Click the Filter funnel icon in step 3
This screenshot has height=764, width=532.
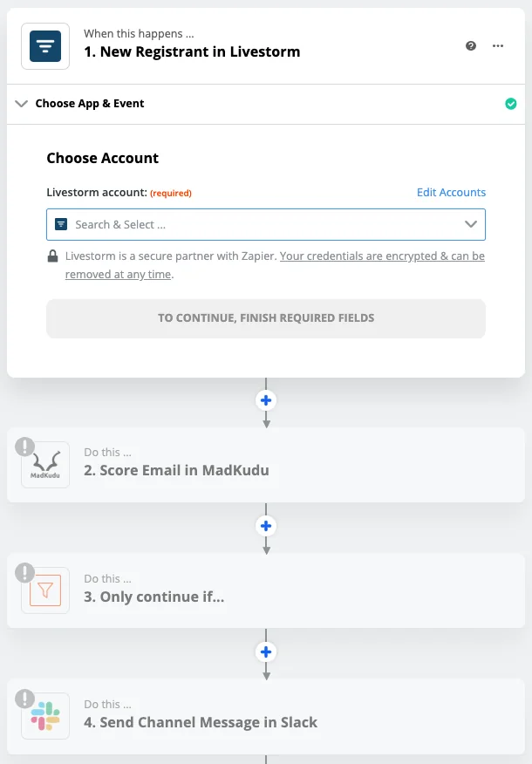point(45,590)
